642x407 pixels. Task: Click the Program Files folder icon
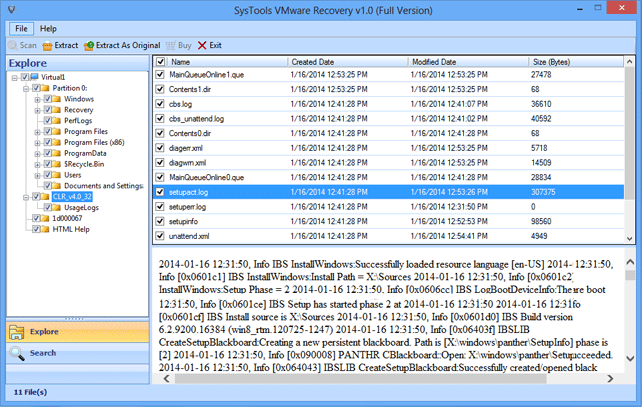pyautogui.click(x=57, y=131)
